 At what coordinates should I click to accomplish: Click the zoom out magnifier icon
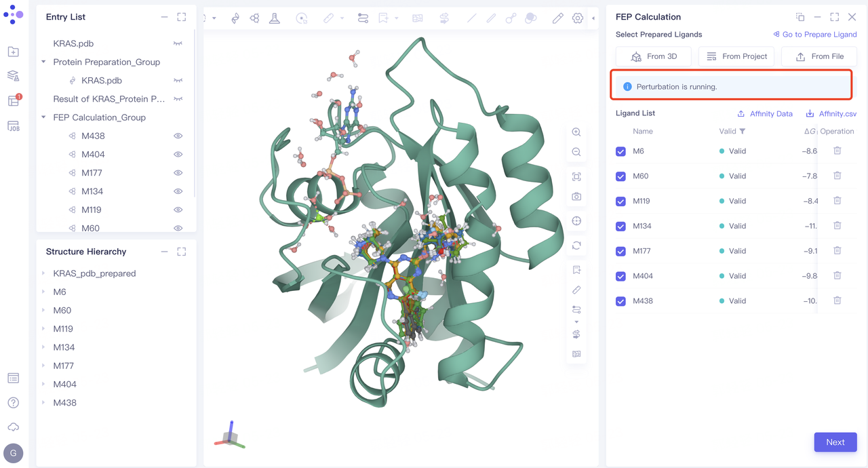(x=576, y=152)
